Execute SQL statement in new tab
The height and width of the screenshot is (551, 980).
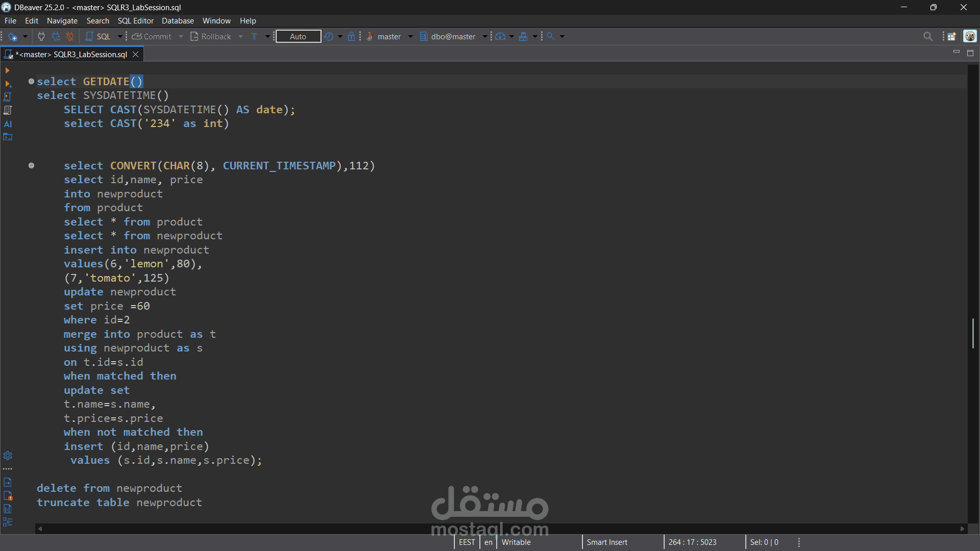pos(8,84)
